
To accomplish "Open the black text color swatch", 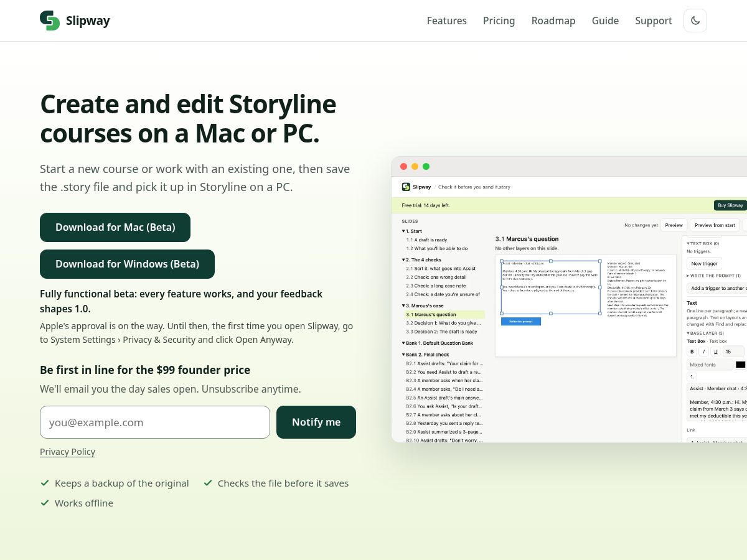I will click(740, 365).
